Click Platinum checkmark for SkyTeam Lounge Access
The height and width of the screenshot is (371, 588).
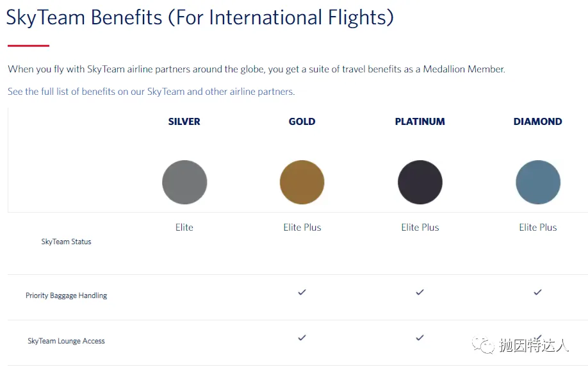pyautogui.click(x=420, y=338)
